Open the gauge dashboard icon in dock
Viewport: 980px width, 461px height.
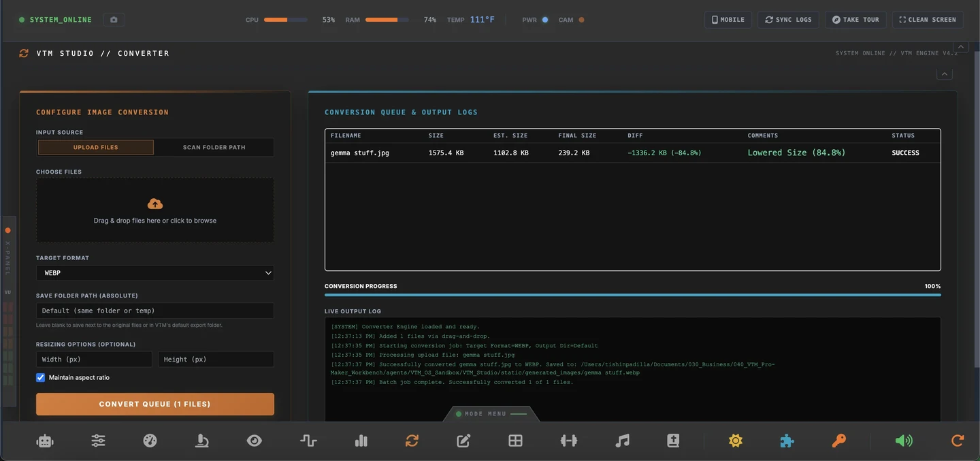pos(150,441)
